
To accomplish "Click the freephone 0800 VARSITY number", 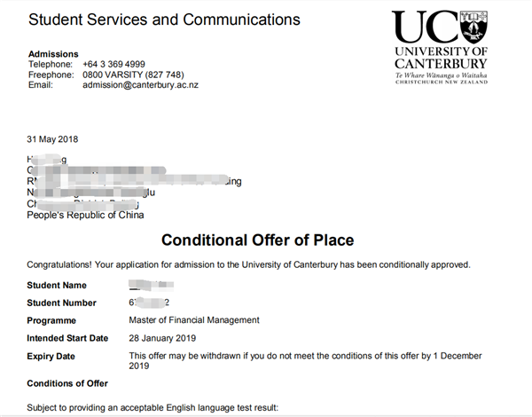I will tap(145, 75).
